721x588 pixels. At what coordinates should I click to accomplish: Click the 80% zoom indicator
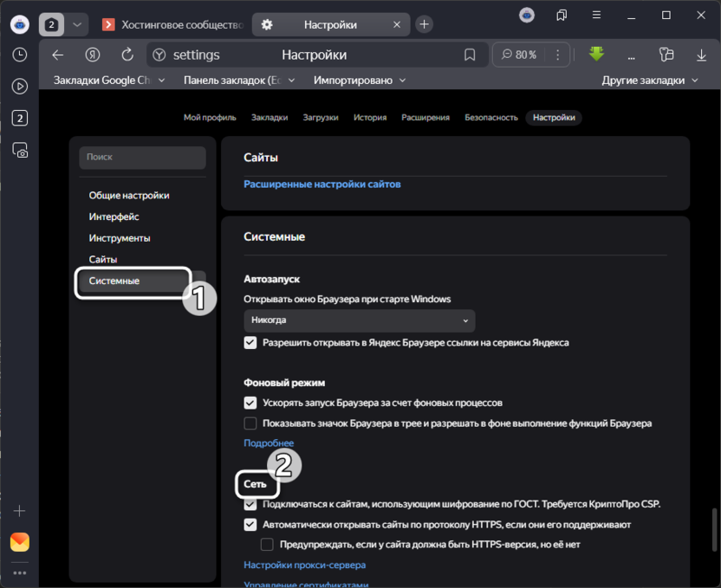pos(519,55)
